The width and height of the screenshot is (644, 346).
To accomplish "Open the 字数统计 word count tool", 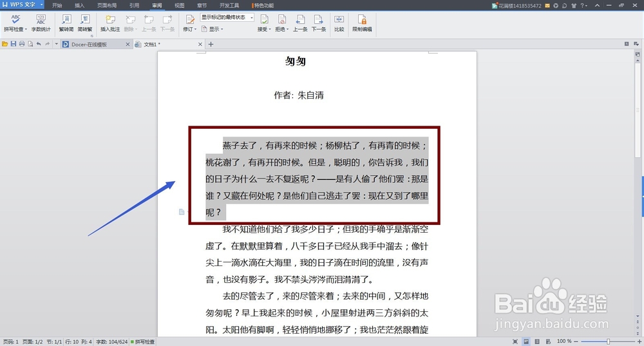I will [x=41, y=23].
